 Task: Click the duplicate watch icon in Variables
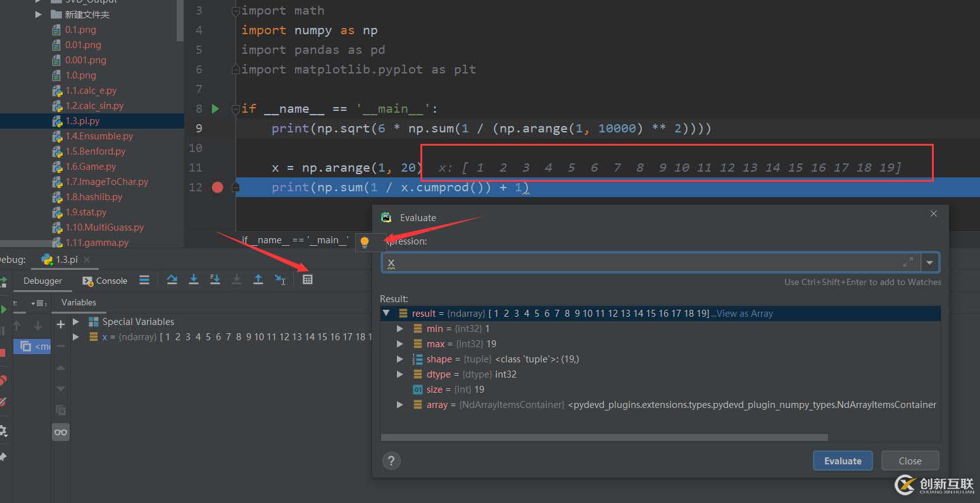[x=61, y=410]
